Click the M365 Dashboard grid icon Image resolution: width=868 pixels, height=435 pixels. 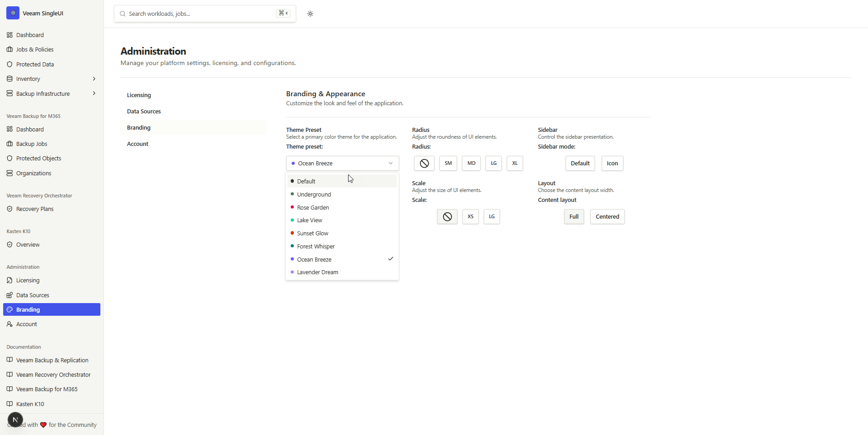9,129
